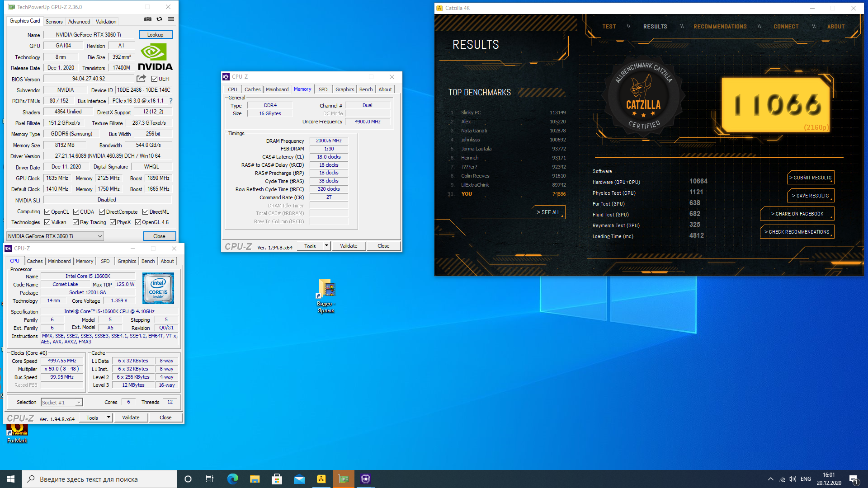Open Bench tab in CPU-Z Memory window
This screenshot has width=868, height=488.
(x=366, y=89)
